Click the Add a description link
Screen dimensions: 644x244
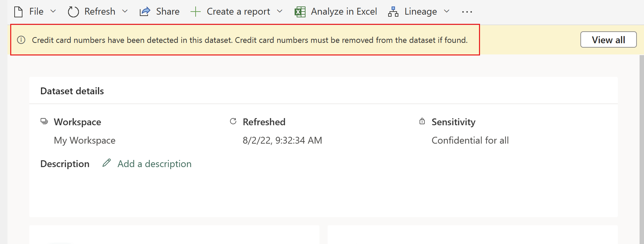coord(154,164)
